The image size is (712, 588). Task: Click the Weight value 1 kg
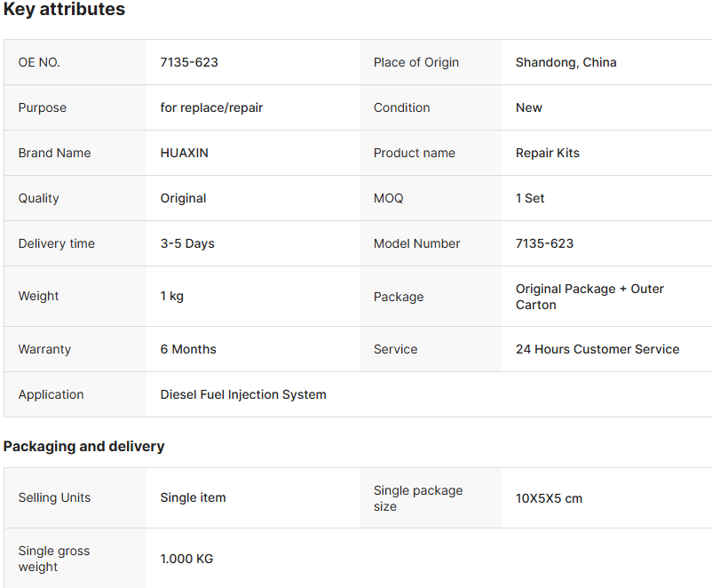coord(171,297)
